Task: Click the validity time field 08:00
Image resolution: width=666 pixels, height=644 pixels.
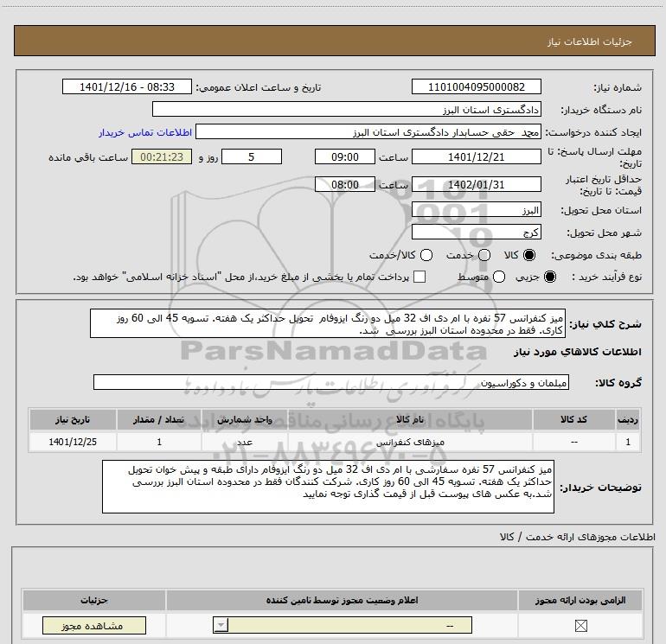Action: (345, 184)
